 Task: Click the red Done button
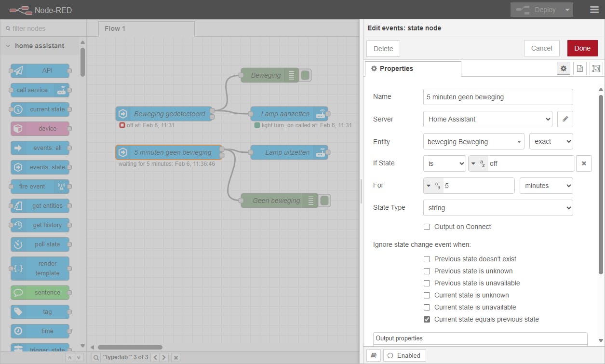pos(582,48)
